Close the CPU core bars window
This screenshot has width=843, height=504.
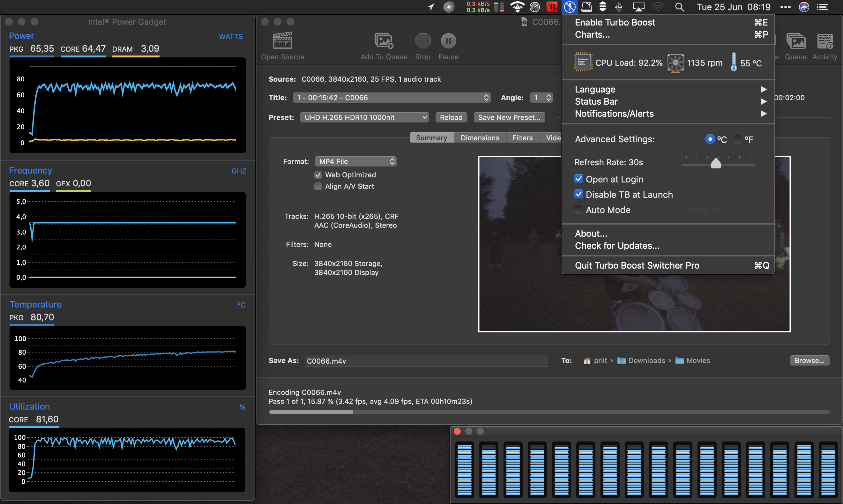coord(457,431)
